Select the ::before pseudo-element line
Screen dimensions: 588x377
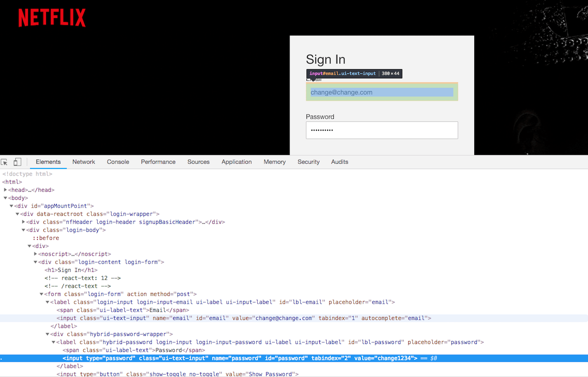pyautogui.click(x=46, y=238)
